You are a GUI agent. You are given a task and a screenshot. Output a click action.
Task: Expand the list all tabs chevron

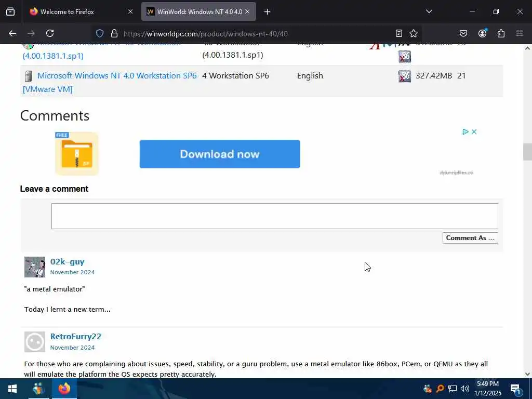[x=429, y=11]
